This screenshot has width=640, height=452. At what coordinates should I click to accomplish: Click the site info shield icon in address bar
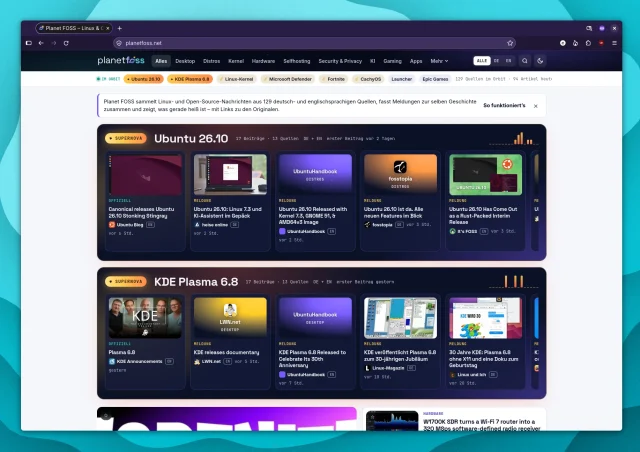[x=119, y=43]
